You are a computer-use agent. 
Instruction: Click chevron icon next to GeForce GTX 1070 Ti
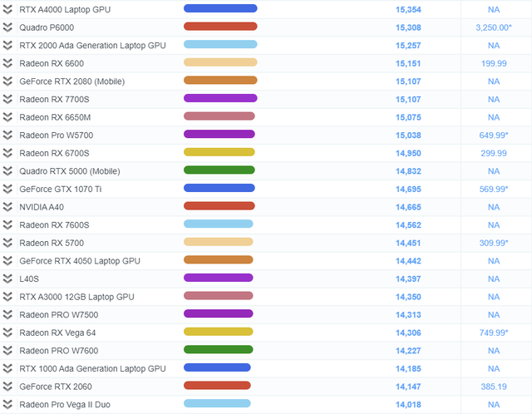point(7,189)
